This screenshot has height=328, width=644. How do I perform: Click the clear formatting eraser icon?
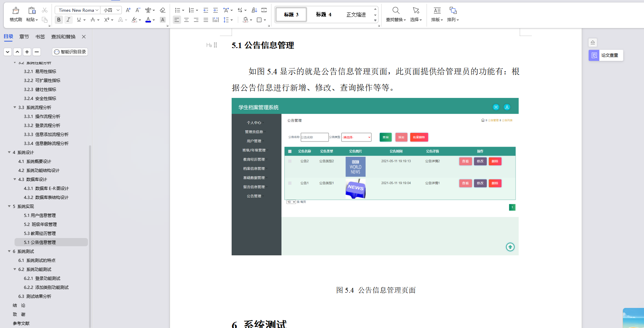tap(162, 10)
